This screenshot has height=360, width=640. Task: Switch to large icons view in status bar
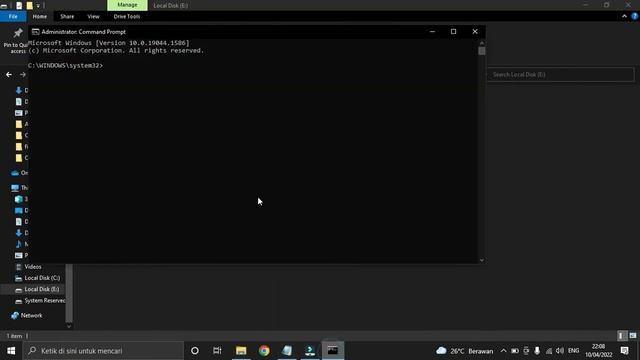tap(633, 336)
